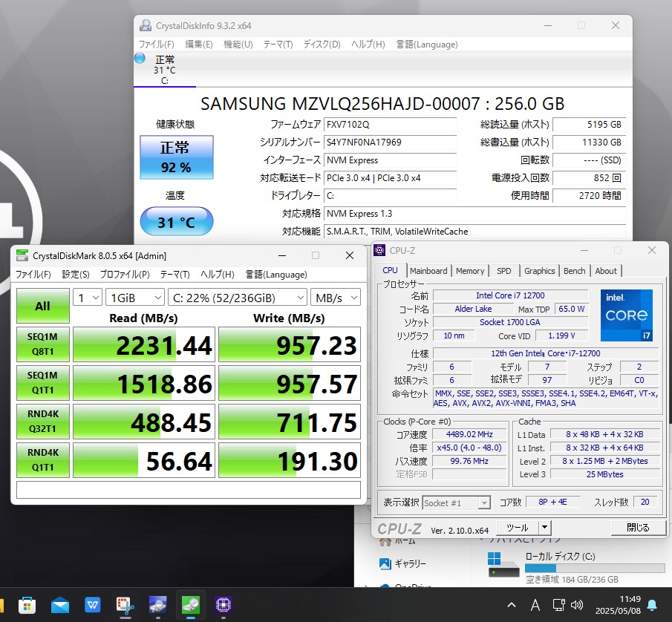Open the File menu in CrystalDiskInfo
672x622 pixels.
156,44
